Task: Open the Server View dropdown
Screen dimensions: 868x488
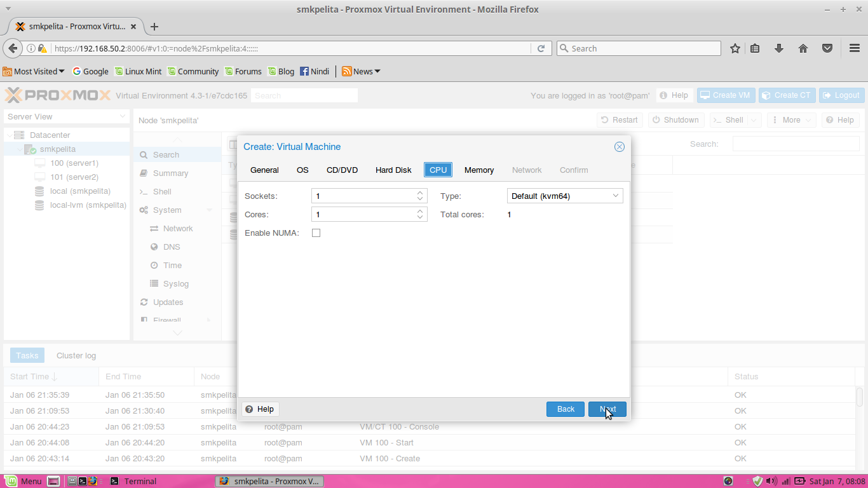Action: [x=67, y=117]
